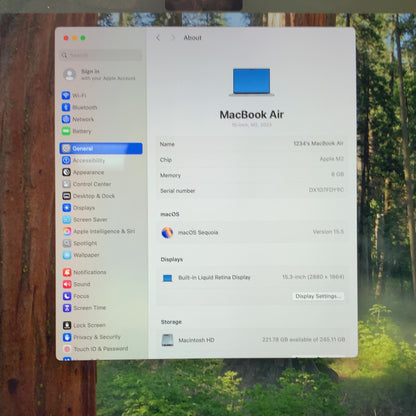Image resolution: width=416 pixels, height=416 pixels.
Task: Open the Sound speaker icon
Action: 67,284
